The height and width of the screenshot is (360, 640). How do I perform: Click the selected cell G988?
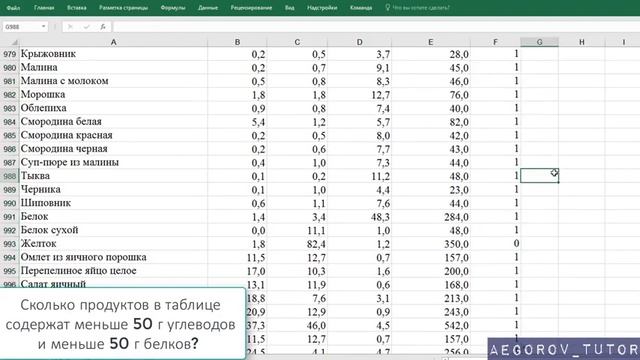click(x=539, y=176)
